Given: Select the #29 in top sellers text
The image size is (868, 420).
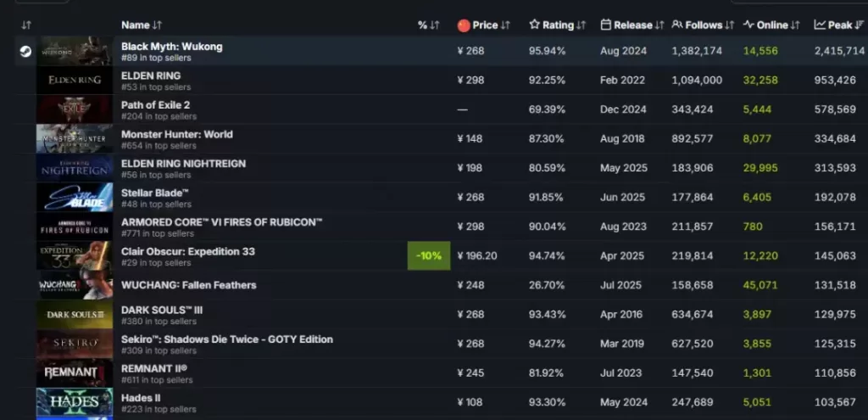Looking at the screenshot, I should 156,263.
